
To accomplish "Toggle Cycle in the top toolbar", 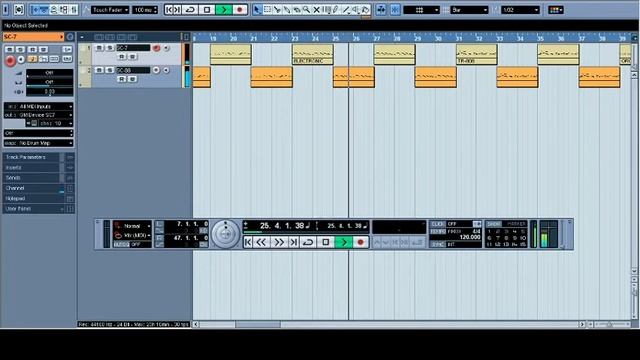I will (x=190, y=9).
